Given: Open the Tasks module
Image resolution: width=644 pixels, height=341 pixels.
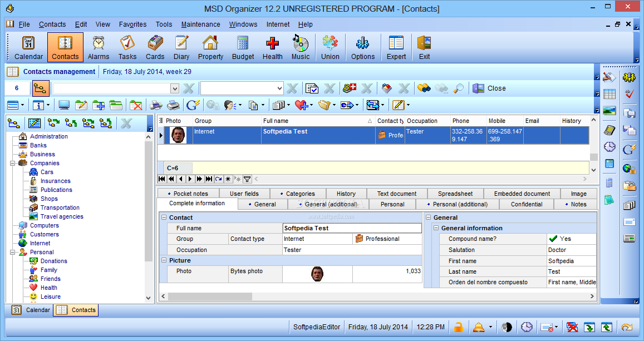Looking at the screenshot, I should 127,48.
